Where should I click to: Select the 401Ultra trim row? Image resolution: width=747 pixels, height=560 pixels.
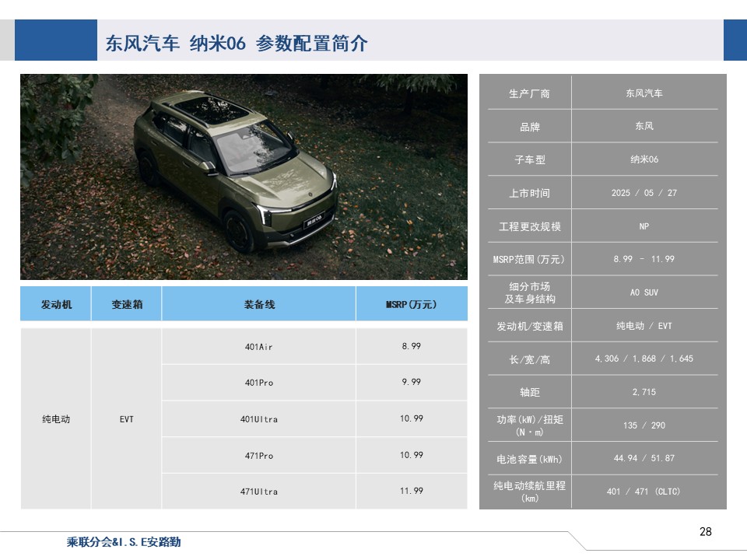coord(259,419)
